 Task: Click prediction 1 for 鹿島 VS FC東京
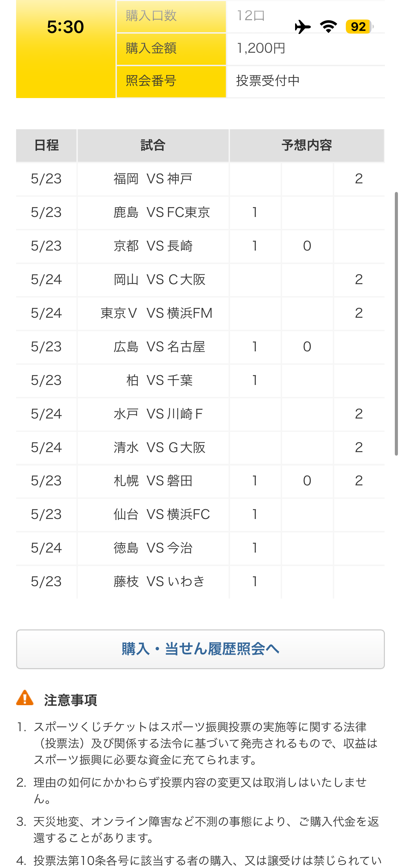(255, 213)
